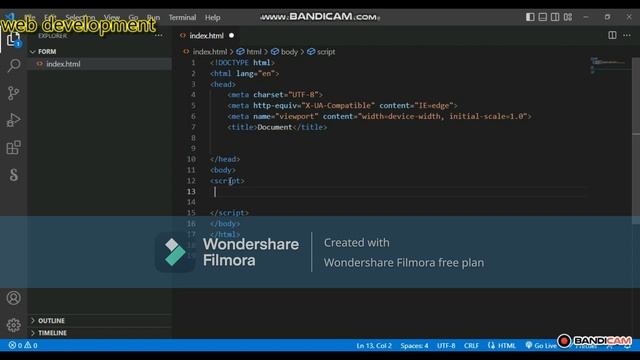The width and height of the screenshot is (640, 360).
Task: Open the Run and Debug view
Action: (x=13, y=120)
